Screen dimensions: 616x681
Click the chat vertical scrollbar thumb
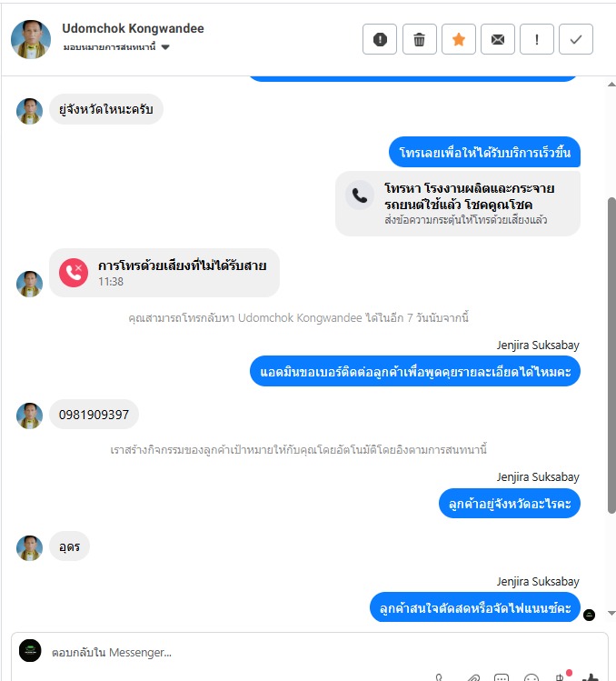point(611,356)
